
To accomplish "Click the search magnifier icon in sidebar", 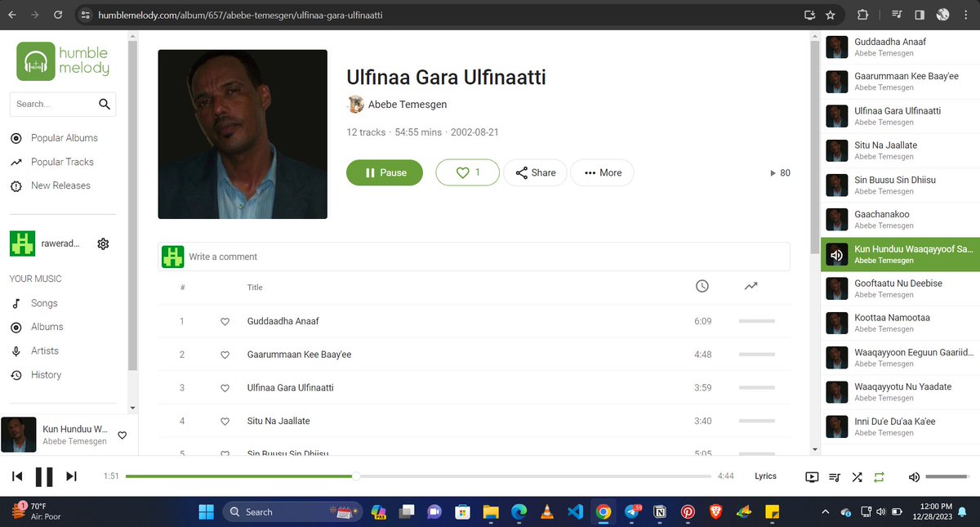I will tap(105, 104).
